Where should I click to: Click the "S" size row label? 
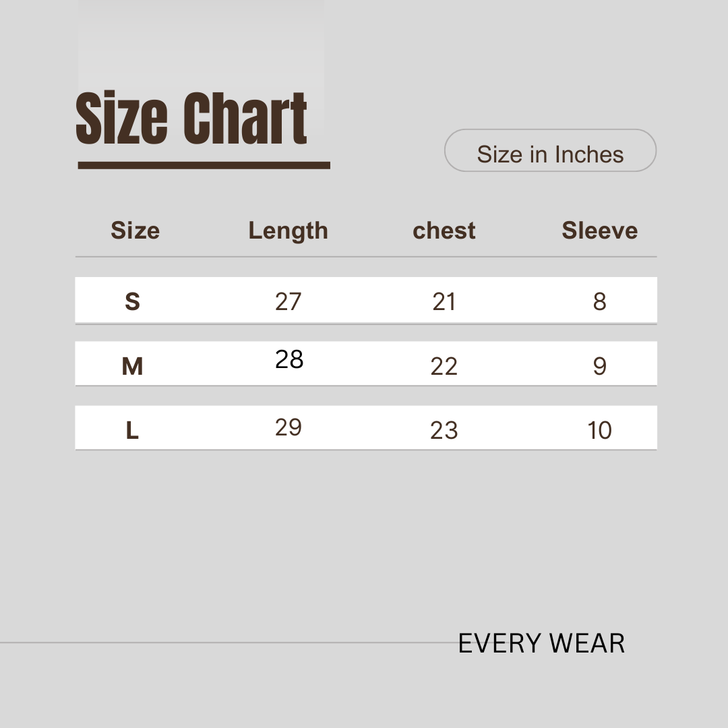132,301
